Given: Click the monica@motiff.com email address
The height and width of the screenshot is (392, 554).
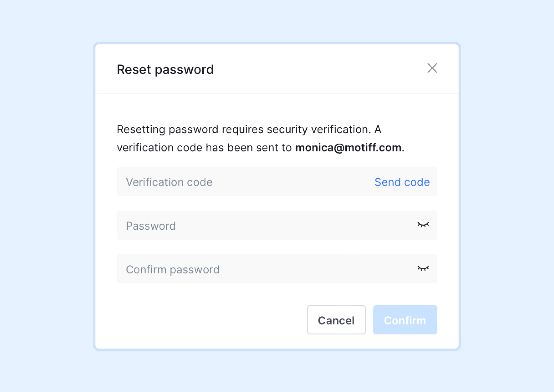Looking at the screenshot, I should coord(348,148).
